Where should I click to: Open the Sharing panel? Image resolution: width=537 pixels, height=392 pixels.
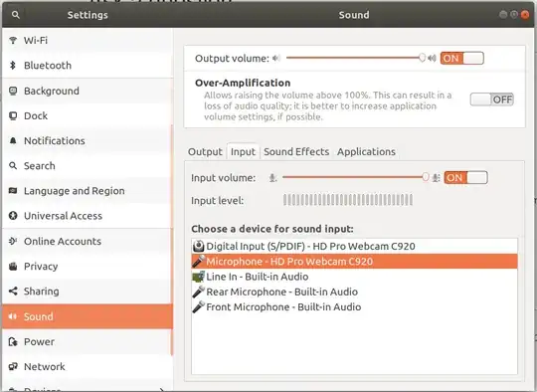tap(87, 292)
